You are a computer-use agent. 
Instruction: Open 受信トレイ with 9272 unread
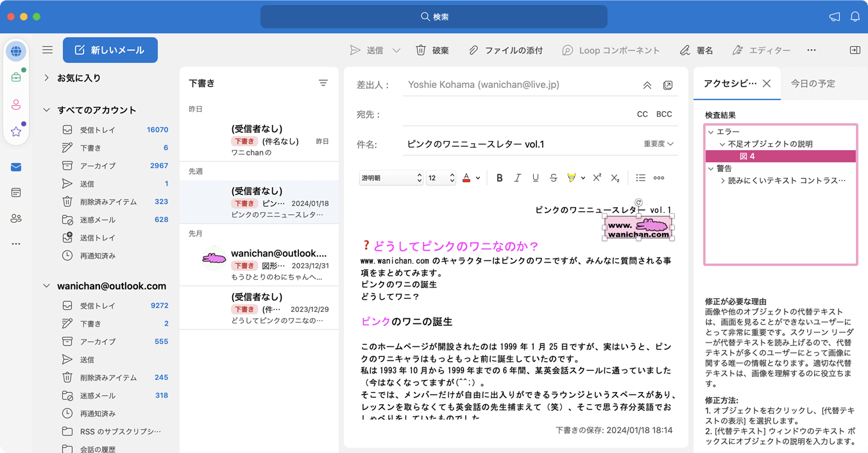114,305
